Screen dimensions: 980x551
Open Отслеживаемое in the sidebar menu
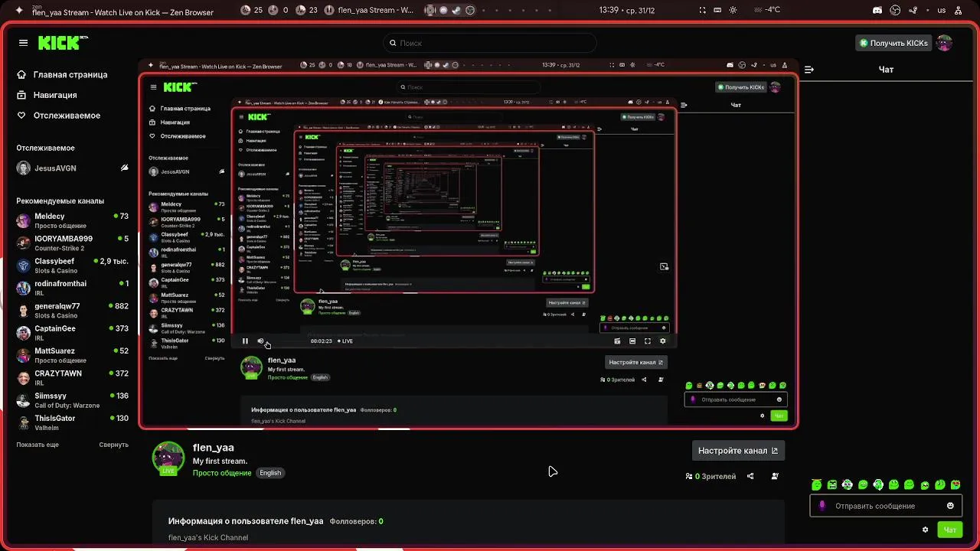(58, 116)
